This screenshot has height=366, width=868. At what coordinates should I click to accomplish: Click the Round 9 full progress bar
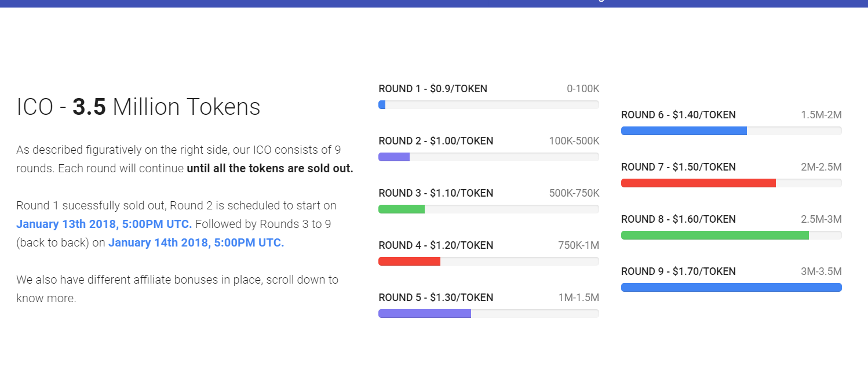731,288
